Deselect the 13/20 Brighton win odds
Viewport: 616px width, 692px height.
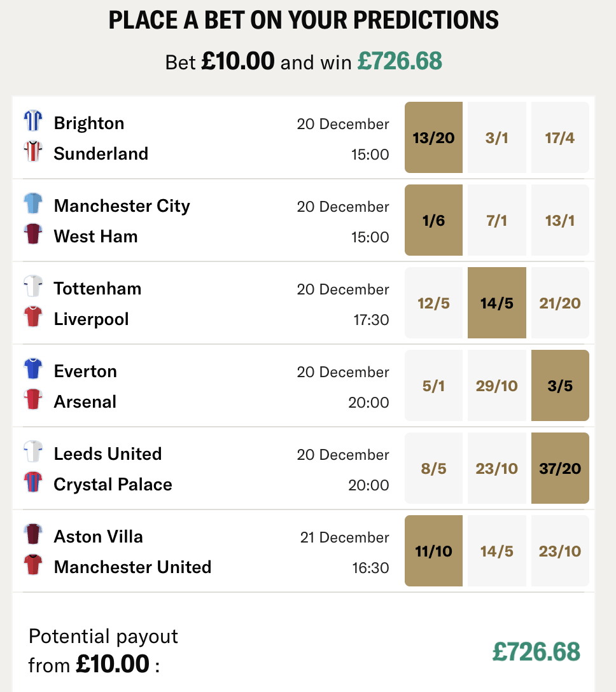point(433,137)
